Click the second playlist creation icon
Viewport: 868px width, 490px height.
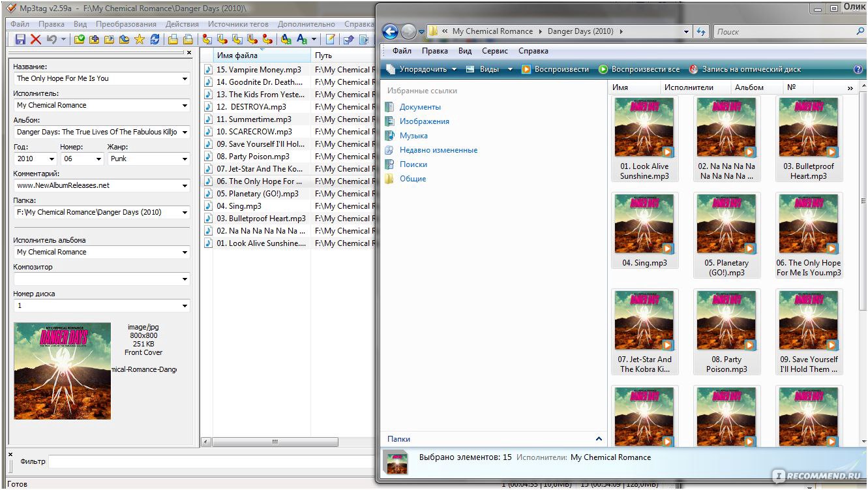pos(188,39)
